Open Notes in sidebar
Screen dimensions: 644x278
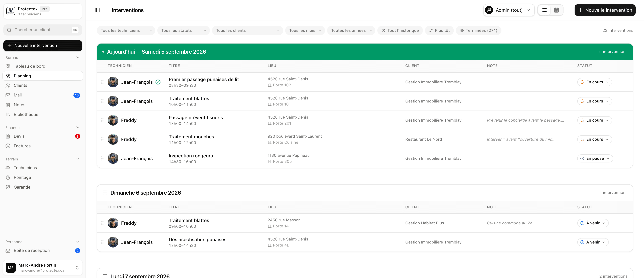42,105
